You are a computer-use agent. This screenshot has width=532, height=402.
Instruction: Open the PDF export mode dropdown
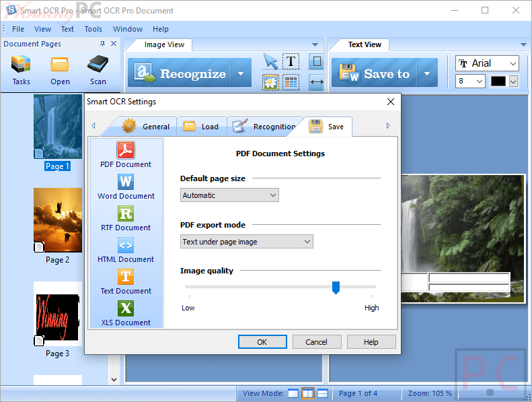click(x=246, y=242)
